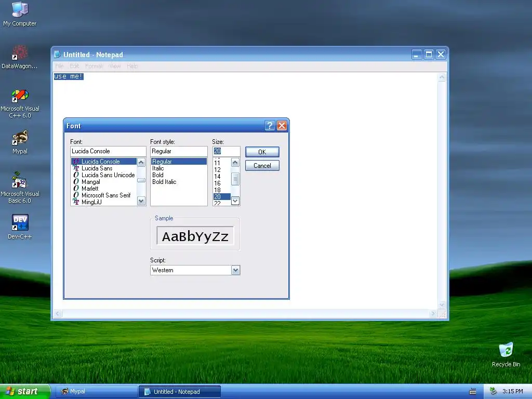532x399 pixels.
Task: Click the font list scroll down arrow
Action: 141,201
